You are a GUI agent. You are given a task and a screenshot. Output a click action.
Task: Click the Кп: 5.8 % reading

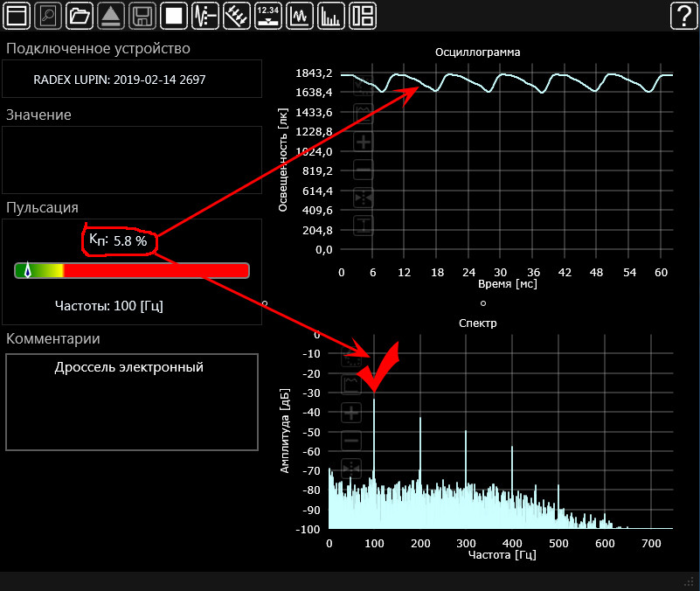click(x=118, y=240)
